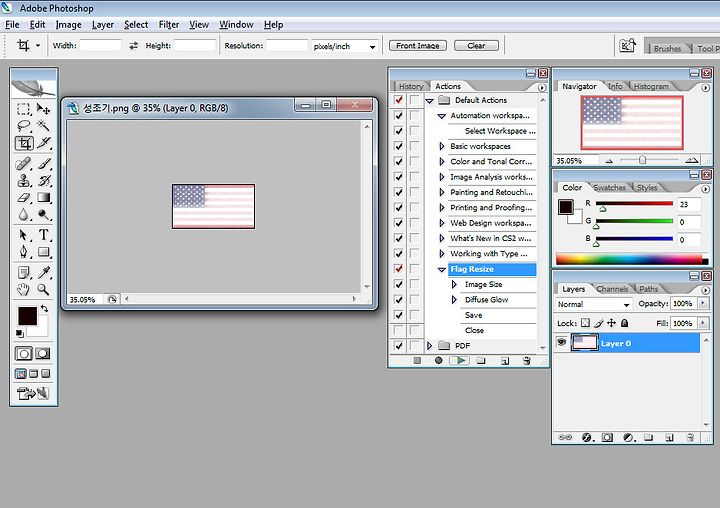Select the Rectangle shape tool

tap(44, 252)
